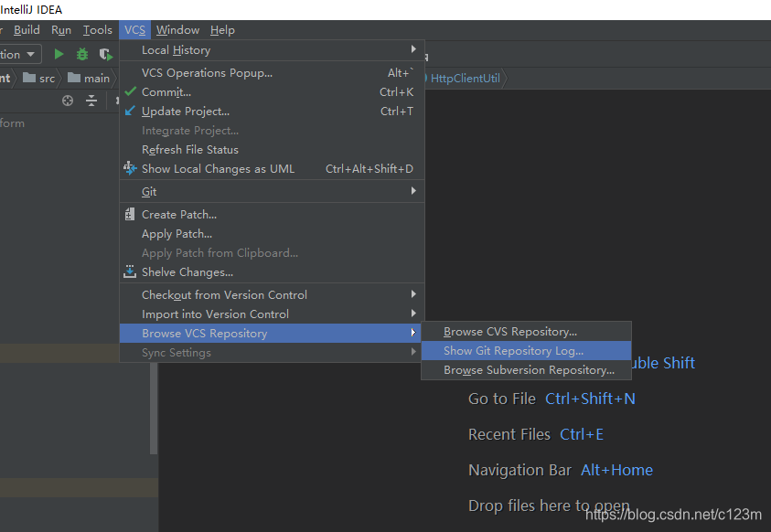Choose Create Patch... menu entry
The height and width of the screenshot is (532, 771).
272,214
